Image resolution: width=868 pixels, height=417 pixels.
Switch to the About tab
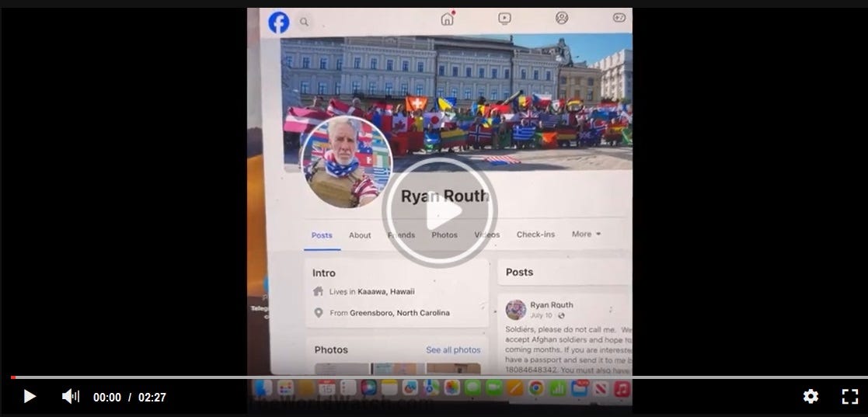click(360, 235)
